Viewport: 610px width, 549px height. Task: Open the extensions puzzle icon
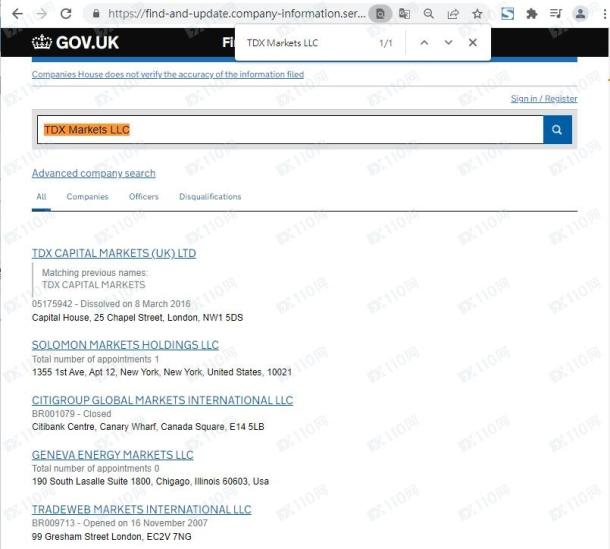[531, 14]
